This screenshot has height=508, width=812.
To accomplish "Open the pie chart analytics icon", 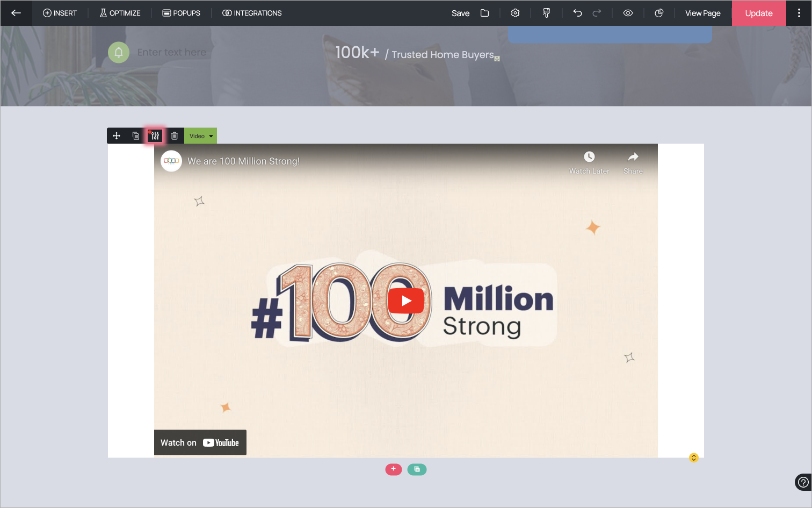I will click(x=659, y=13).
